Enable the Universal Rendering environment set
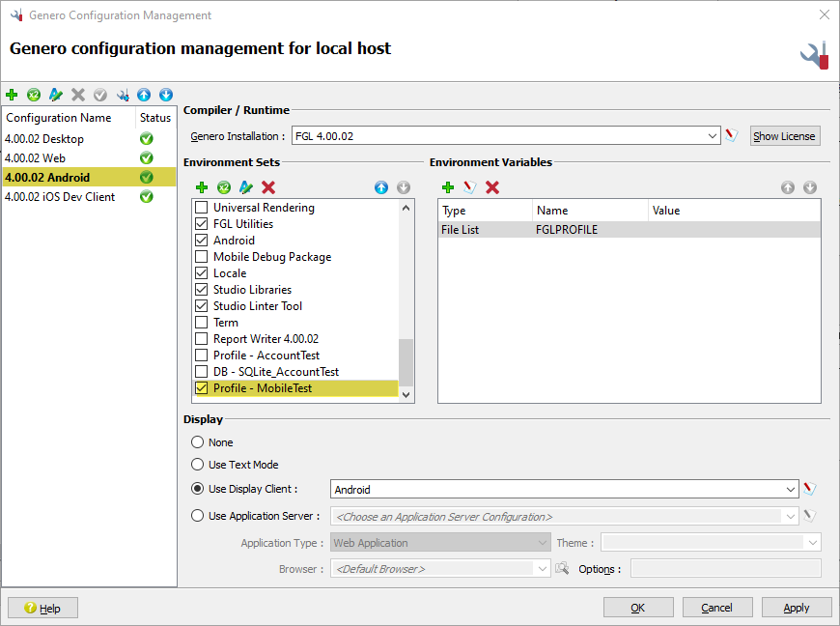 202,207
